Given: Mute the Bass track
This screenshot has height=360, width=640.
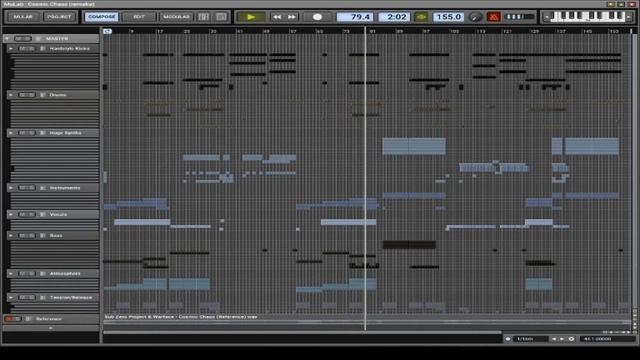Looking at the screenshot, I should point(23,236).
